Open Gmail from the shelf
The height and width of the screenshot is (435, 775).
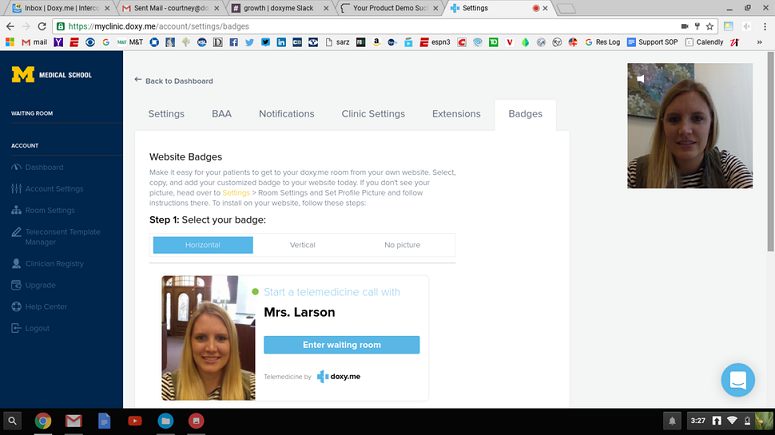click(74, 421)
